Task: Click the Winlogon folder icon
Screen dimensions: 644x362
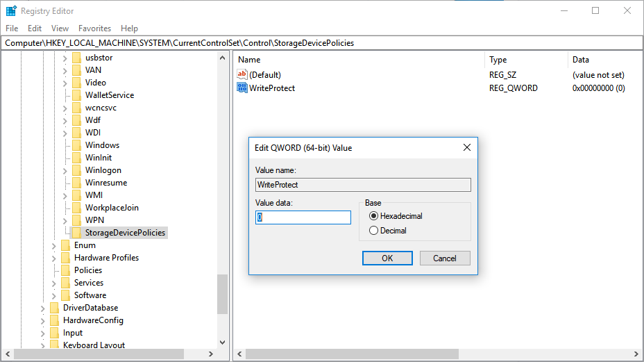Action: (x=77, y=170)
